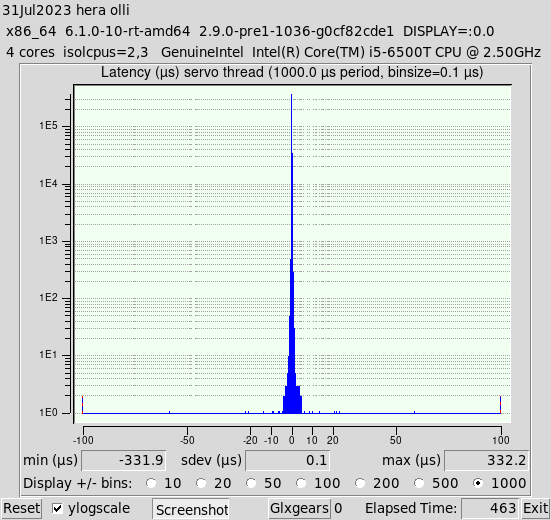Click the min (µs) value field
The width and height of the screenshot is (551, 520).
click(x=124, y=460)
